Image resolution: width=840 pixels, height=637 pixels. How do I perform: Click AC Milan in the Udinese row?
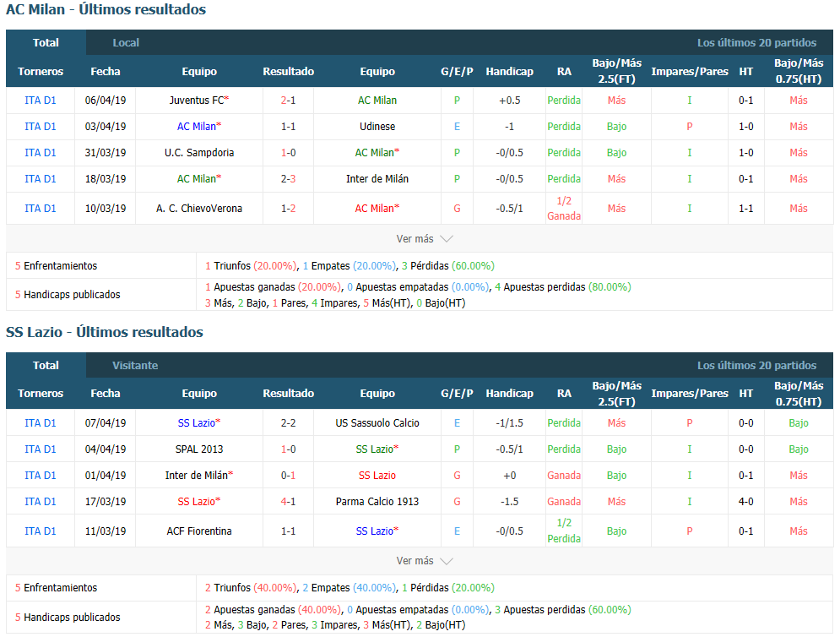click(197, 127)
